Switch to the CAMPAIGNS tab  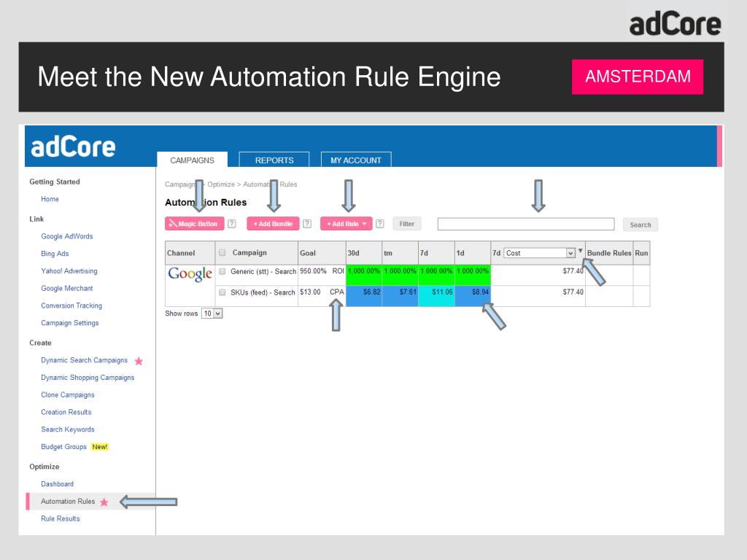point(192,160)
